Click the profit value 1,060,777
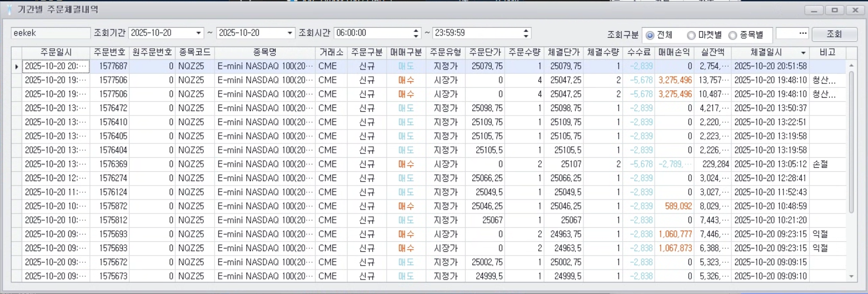The height and width of the screenshot is (294, 868). [x=676, y=234]
